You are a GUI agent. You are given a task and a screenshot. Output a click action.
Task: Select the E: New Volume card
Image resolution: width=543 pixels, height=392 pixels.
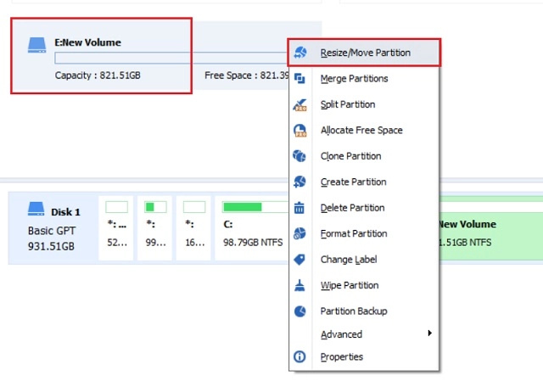point(101,56)
